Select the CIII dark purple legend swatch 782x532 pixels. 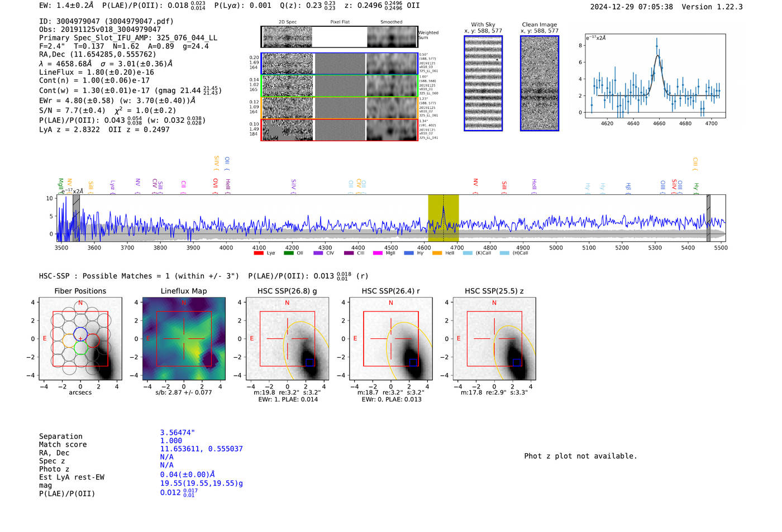[x=349, y=253]
